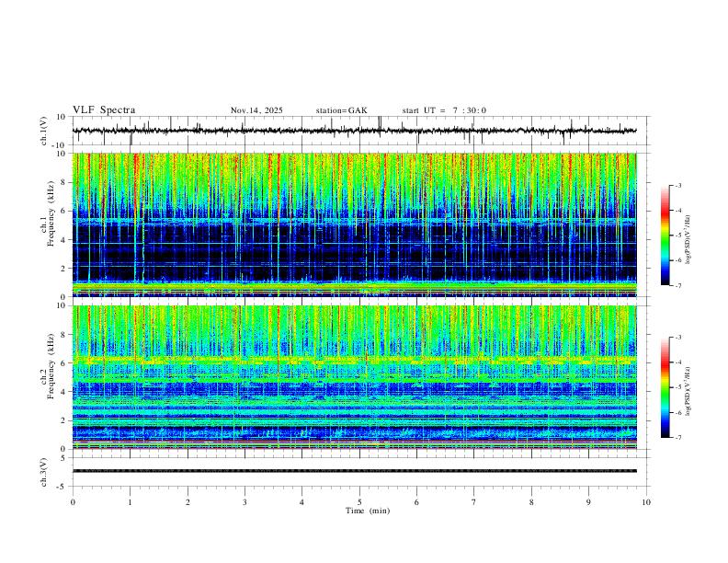Click the "Time (min)" x-axis label
The width and height of the screenshot is (728, 563).
(368, 511)
